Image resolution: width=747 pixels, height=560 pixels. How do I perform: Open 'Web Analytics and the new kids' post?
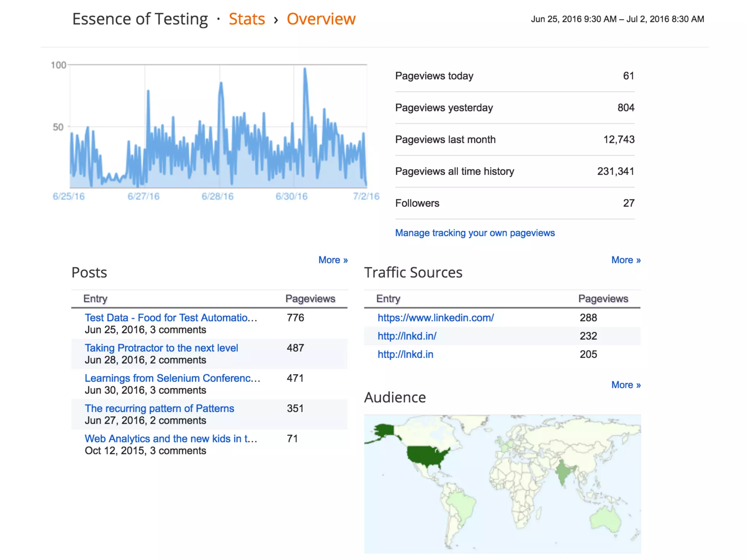[171, 439]
